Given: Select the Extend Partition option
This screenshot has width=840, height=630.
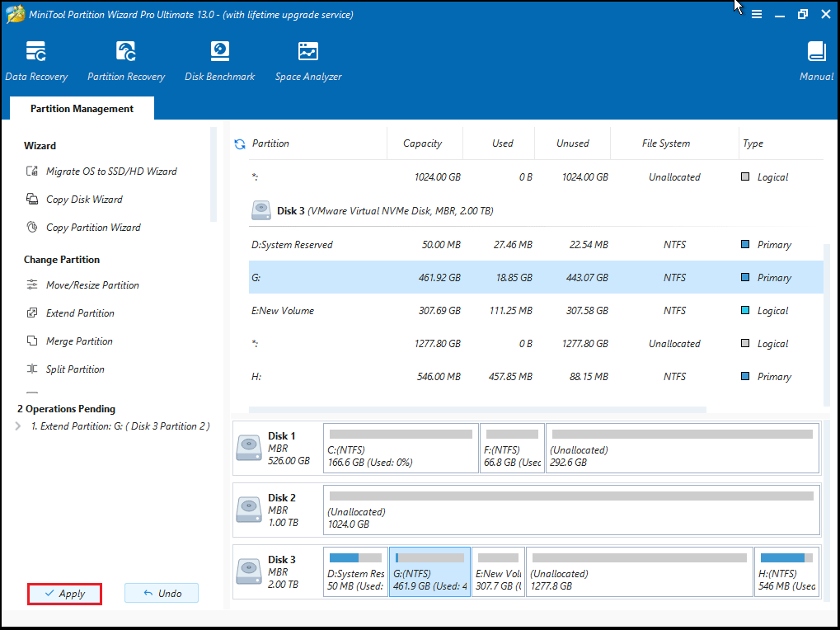Looking at the screenshot, I should [81, 313].
